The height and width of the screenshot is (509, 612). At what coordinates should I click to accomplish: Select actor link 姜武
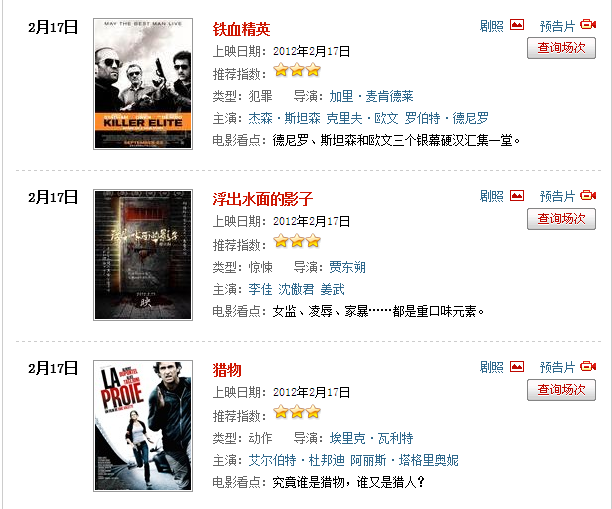coord(333,289)
